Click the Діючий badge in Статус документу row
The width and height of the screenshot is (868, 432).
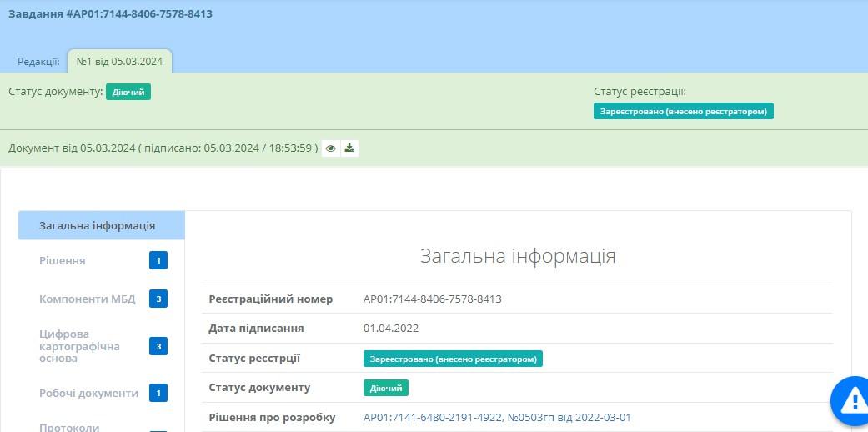[386, 388]
